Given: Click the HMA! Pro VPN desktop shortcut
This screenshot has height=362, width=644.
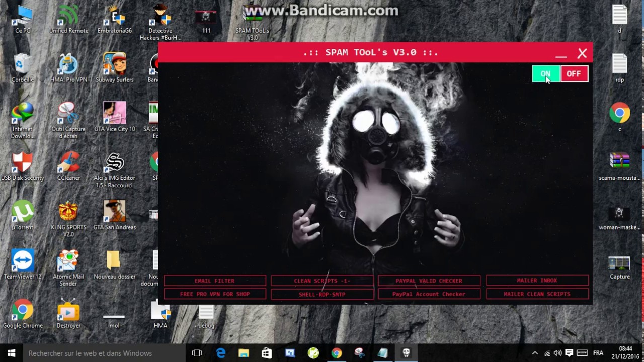Looking at the screenshot, I should pos(68,68).
